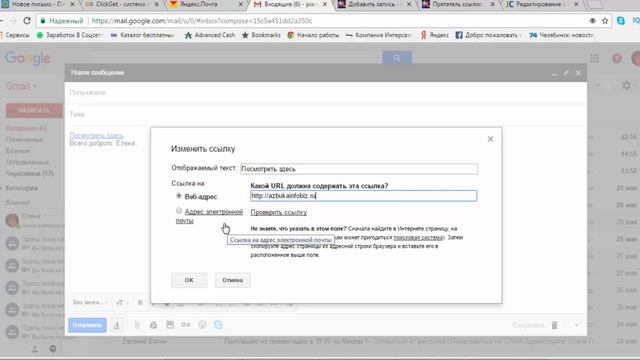The width and height of the screenshot is (640, 360).
Task: Open the Челябинск новости bookmark
Action: (561, 35)
